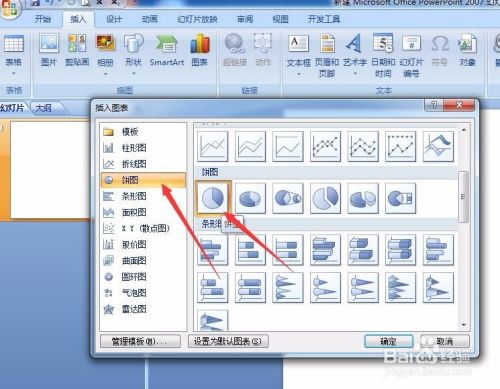Insert slide number (幻灯片编号)
Screen dimensions: 500x389
coord(411,55)
